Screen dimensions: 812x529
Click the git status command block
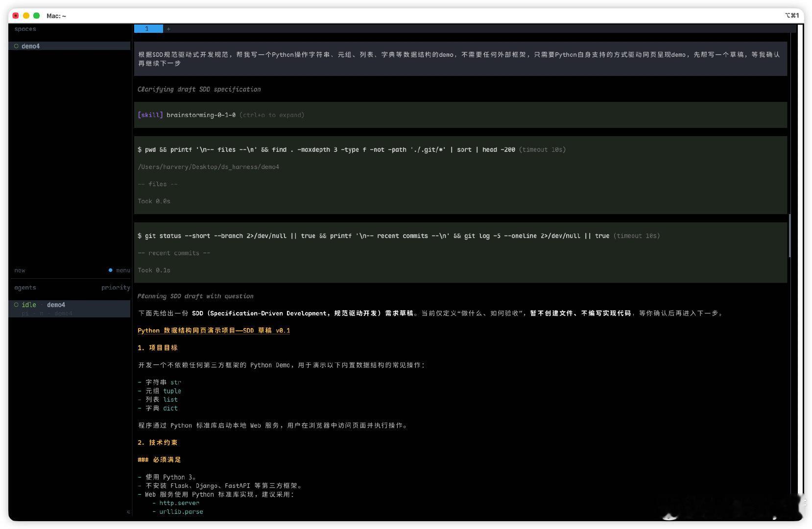pos(460,253)
